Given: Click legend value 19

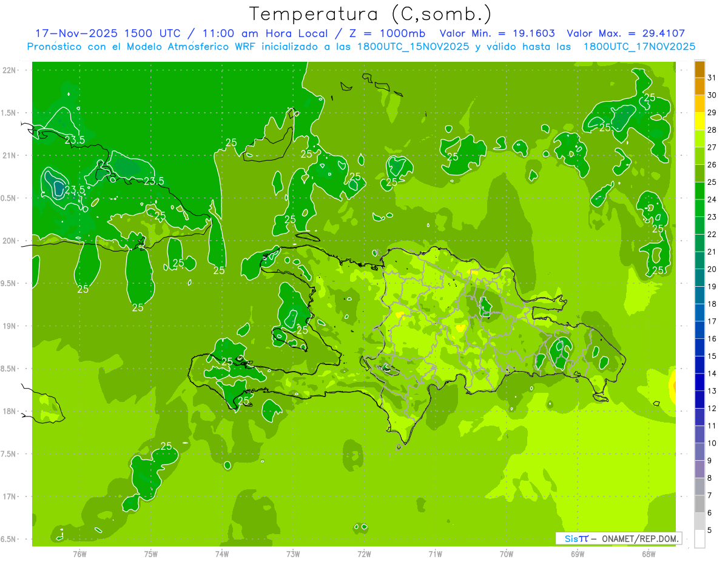Looking at the screenshot, I should [712, 287].
